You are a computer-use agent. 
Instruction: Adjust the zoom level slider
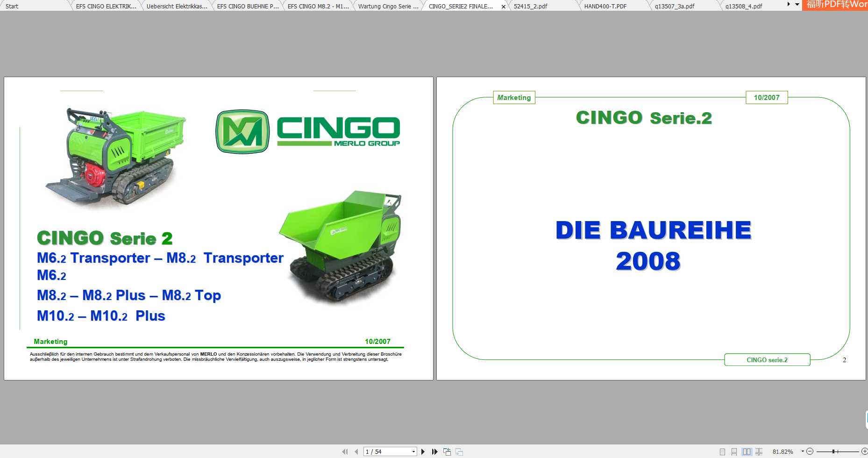click(x=834, y=451)
